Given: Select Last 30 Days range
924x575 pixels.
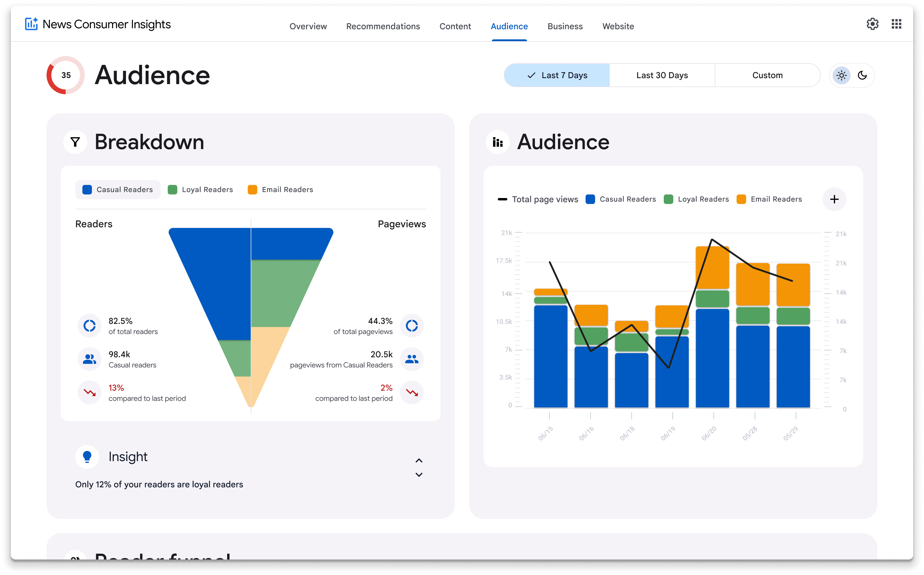Looking at the screenshot, I should coord(662,75).
